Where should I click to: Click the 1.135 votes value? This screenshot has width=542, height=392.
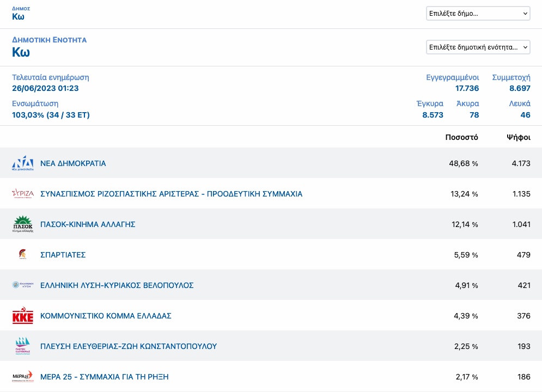click(x=521, y=194)
